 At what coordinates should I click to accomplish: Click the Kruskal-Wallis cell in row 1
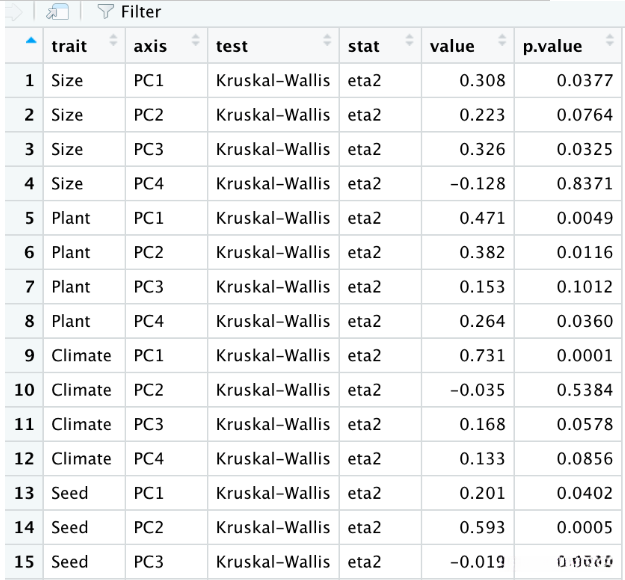[x=272, y=80]
